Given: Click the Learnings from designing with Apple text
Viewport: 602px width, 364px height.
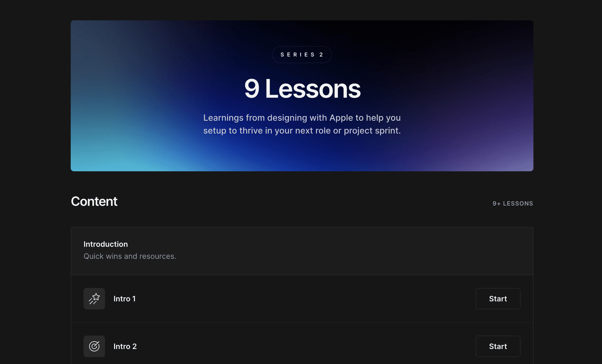Looking at the screenshot, I should tap(302, 118).
